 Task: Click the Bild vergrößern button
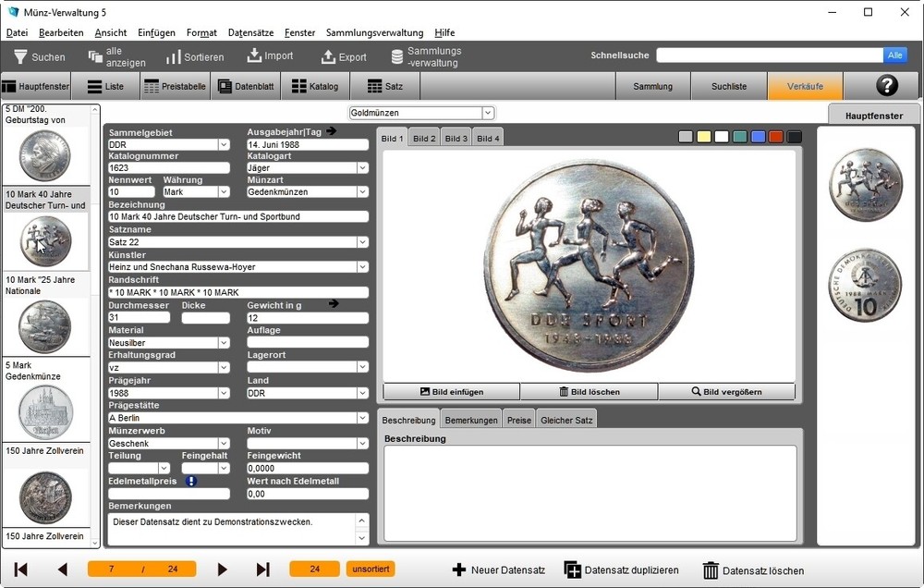tap(727, 391)
